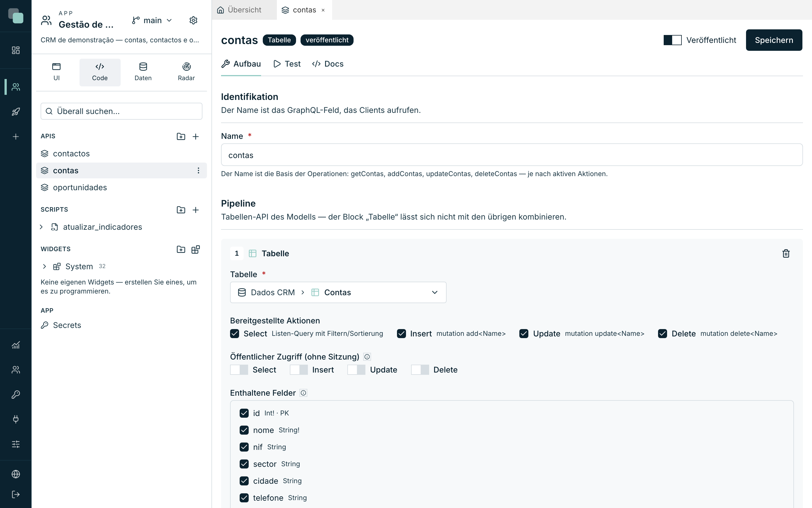
Task: Click the logout icon in left rail
Action: [x=16, y=494]
